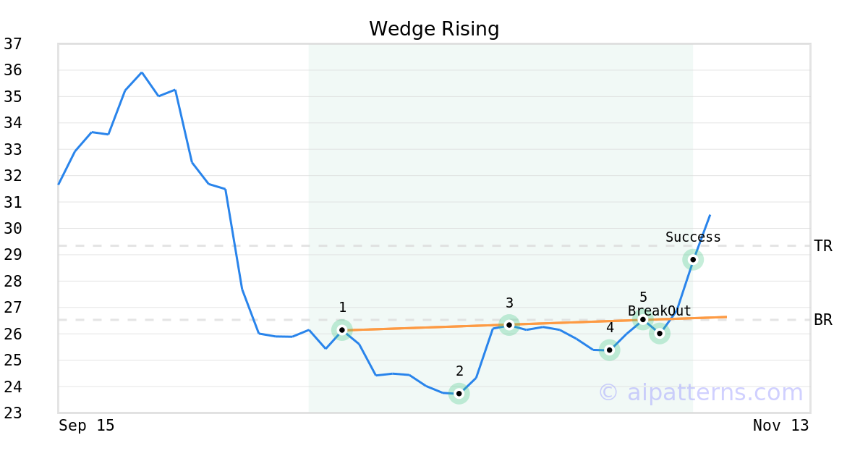Open the aipatterns.com watermark link

pos(700,392)
